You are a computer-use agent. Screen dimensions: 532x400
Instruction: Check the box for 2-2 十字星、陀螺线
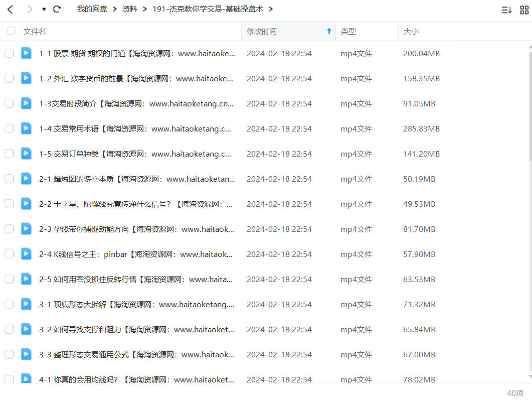click(9, 204)
